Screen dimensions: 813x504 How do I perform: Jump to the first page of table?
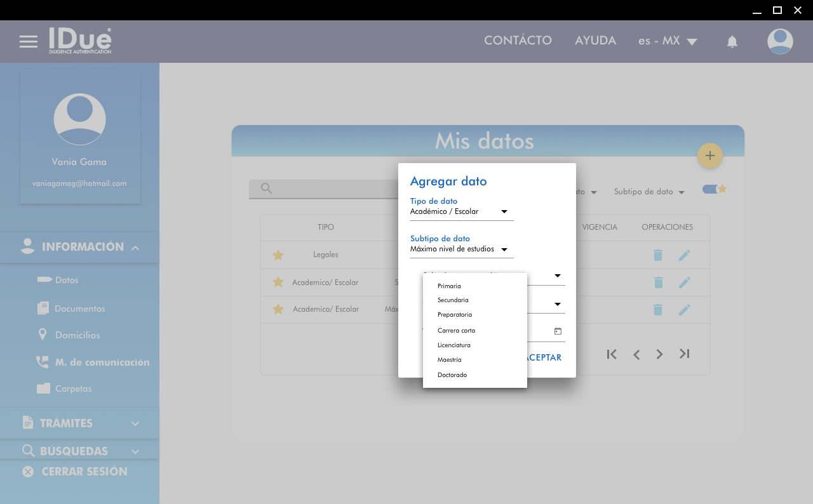(x=612, y=354)
